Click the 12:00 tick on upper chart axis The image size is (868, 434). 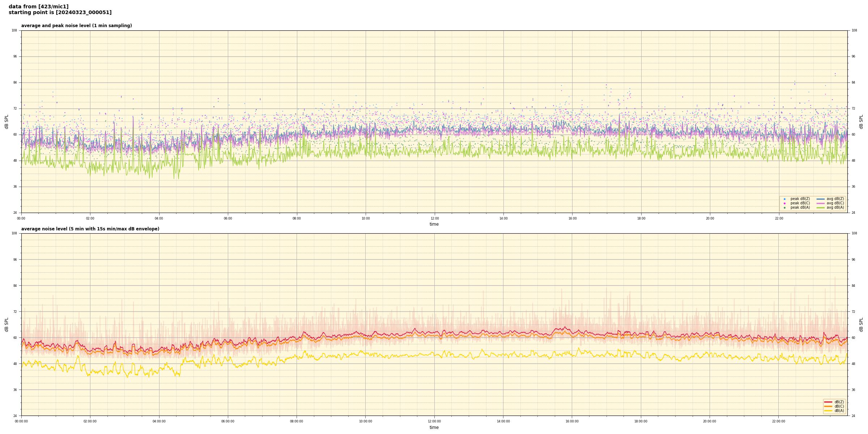[x=435, y=218]
